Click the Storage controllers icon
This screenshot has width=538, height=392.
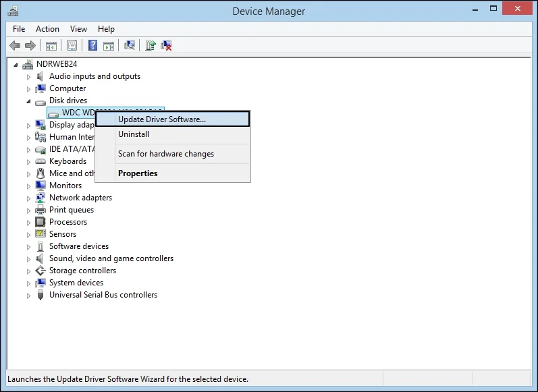click(x=40, y=271)
